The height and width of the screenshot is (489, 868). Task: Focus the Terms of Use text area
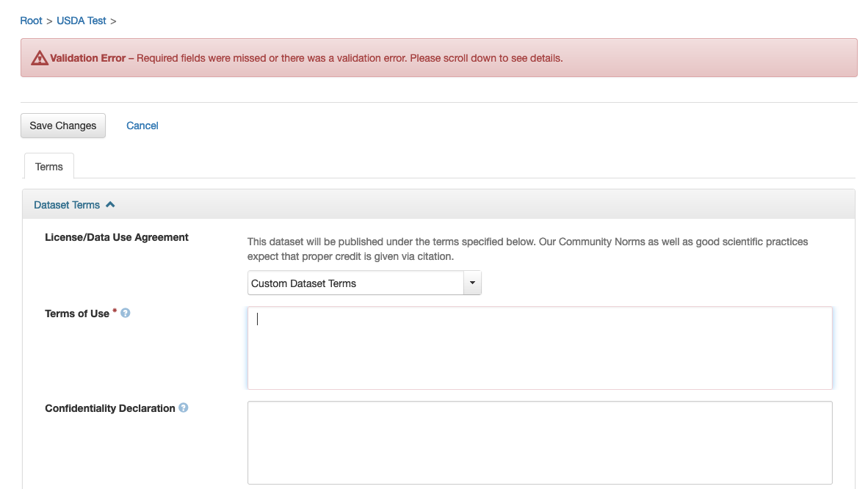pos(540,348)
